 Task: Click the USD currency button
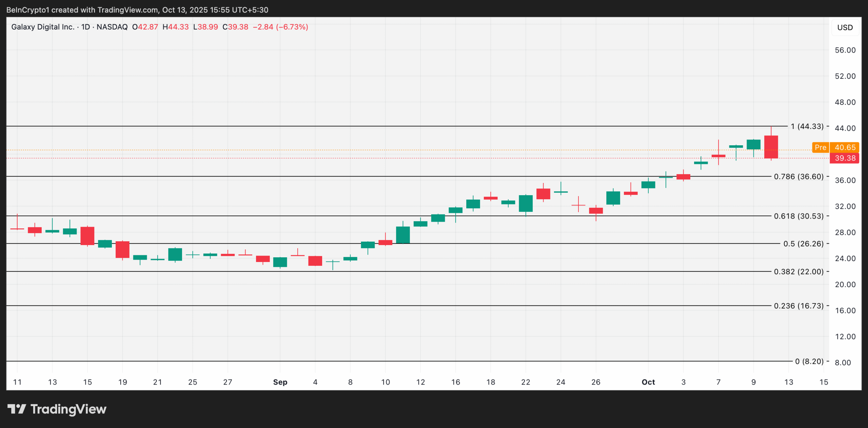[x=845, y=27]
